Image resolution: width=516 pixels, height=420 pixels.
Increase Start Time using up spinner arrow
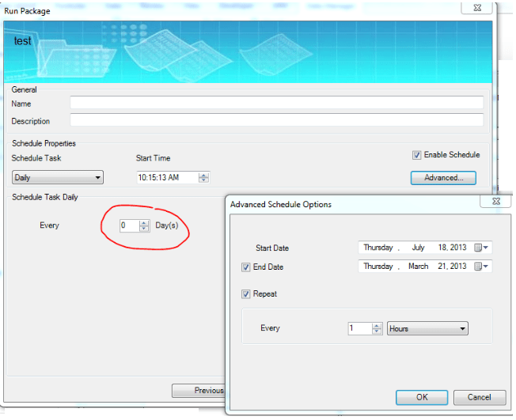click(204, 175)
